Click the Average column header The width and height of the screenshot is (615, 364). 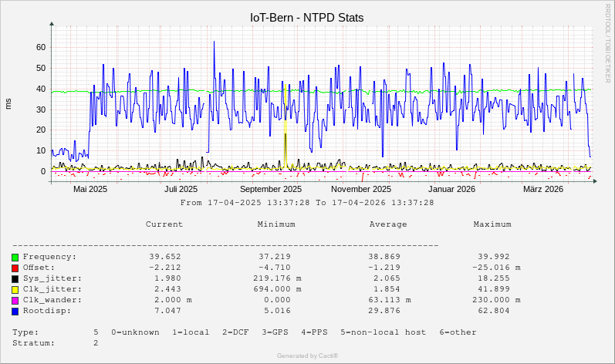pyautogui.click(x=388, y=224)
